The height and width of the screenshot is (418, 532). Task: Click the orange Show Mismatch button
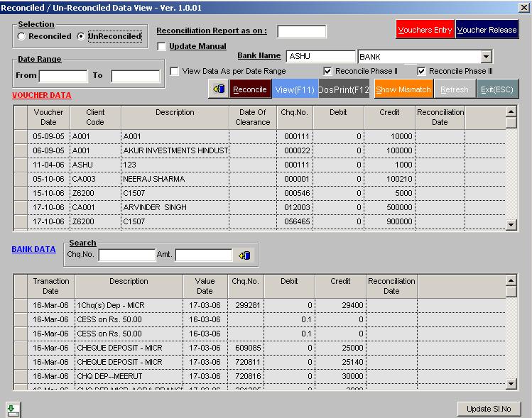[403, 89]
